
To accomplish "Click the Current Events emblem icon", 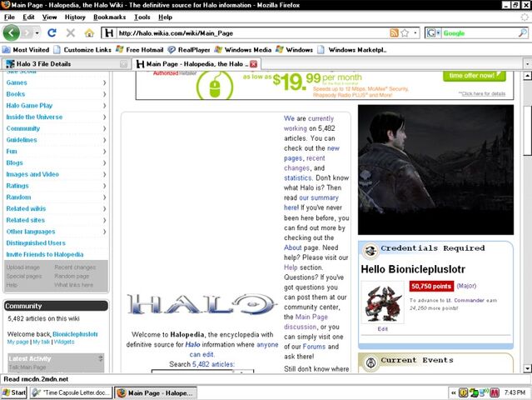I will [x=370, y=362].
